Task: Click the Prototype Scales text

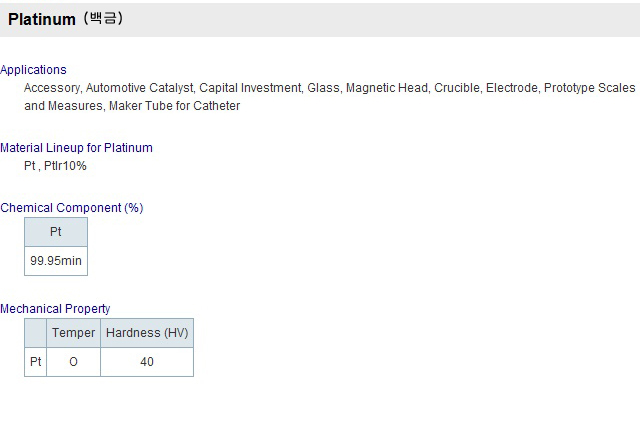Action: [x=590, y=88]
